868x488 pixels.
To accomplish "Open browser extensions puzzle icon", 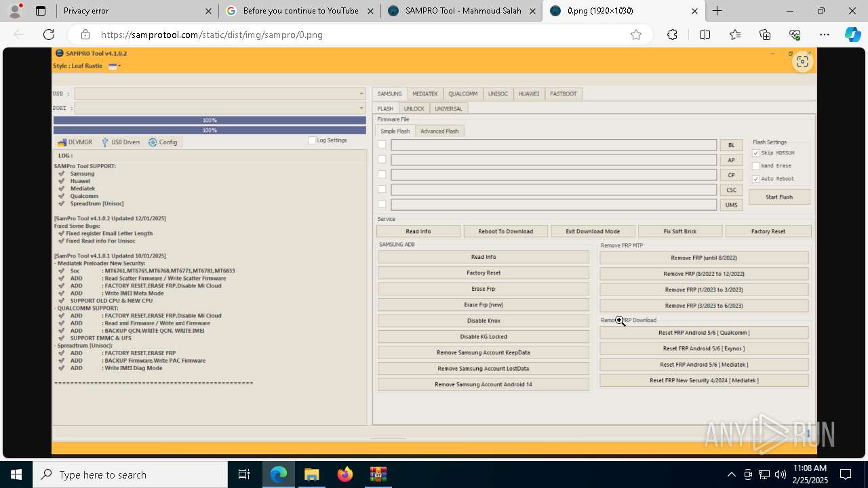I will 672,35.
